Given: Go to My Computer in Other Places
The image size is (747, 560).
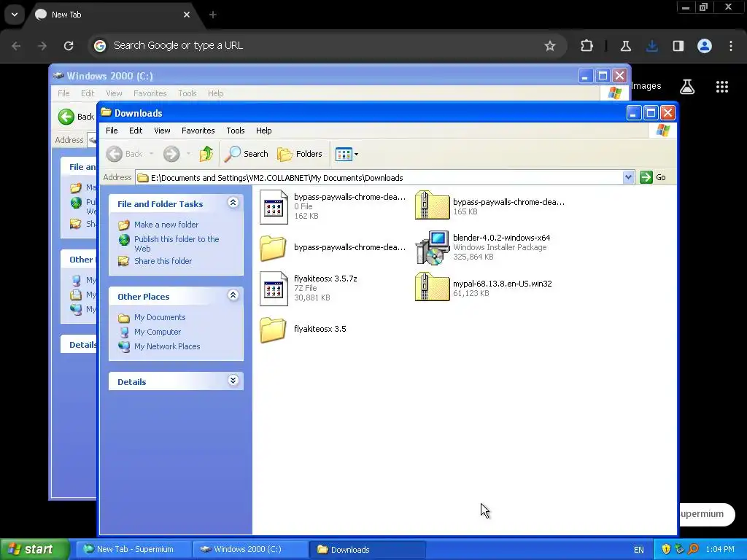Looking at the screenshot, I should point(158,332).
